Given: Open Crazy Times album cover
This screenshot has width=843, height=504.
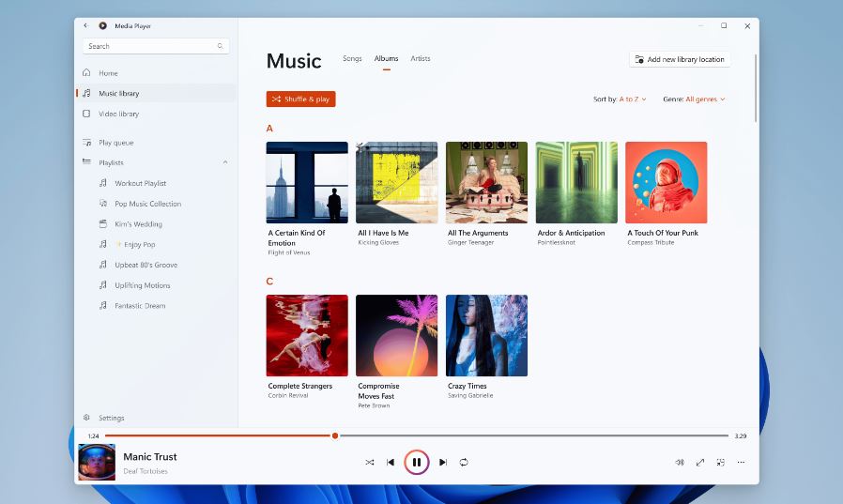Looking at the screenshot, I should (x=486, y=335).
